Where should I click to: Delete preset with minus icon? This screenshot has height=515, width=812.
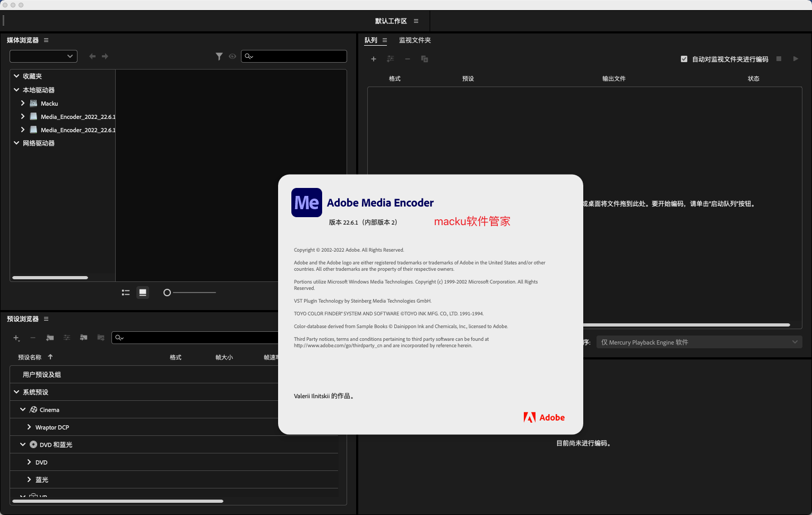coord(33,338)
